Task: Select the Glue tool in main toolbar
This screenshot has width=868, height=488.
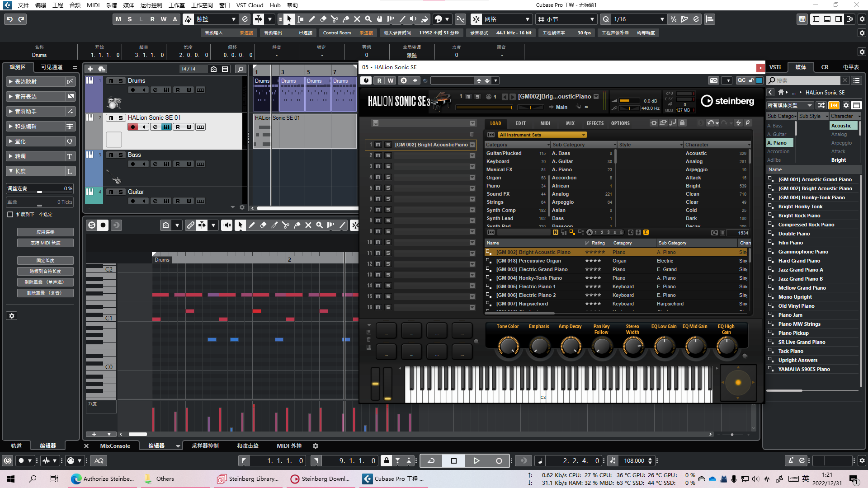Action: point(345,19)
